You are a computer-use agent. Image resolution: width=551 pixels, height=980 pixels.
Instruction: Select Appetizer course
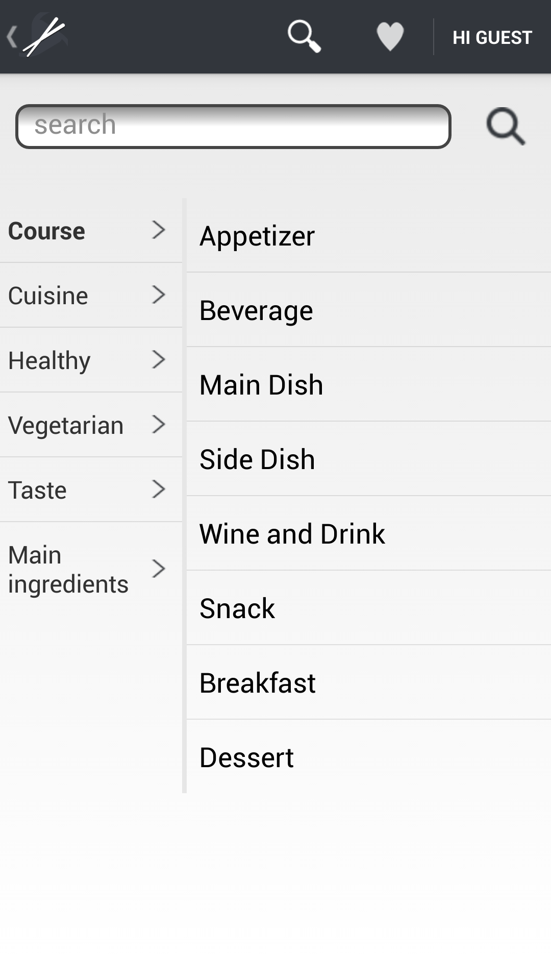point(369,235)
